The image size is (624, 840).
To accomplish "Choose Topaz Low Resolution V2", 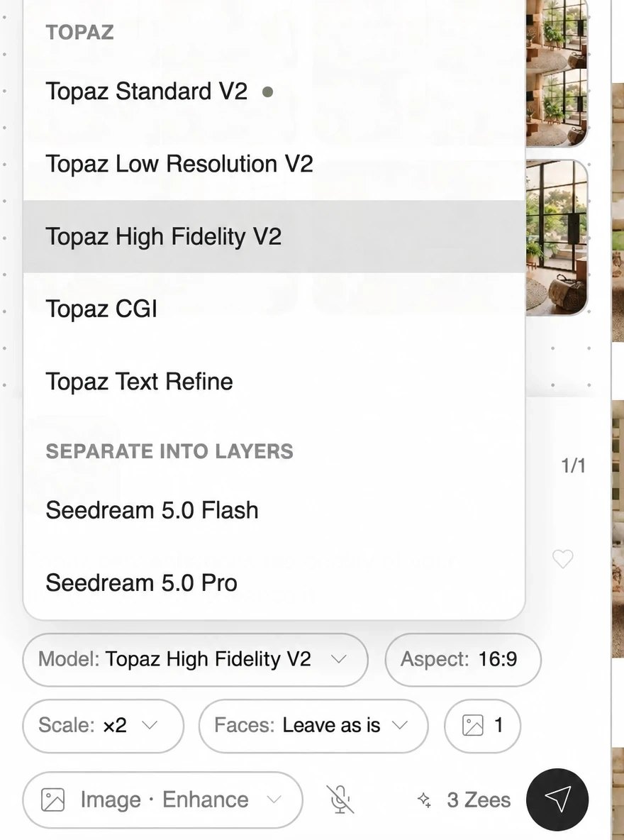I will pos(274,164).
